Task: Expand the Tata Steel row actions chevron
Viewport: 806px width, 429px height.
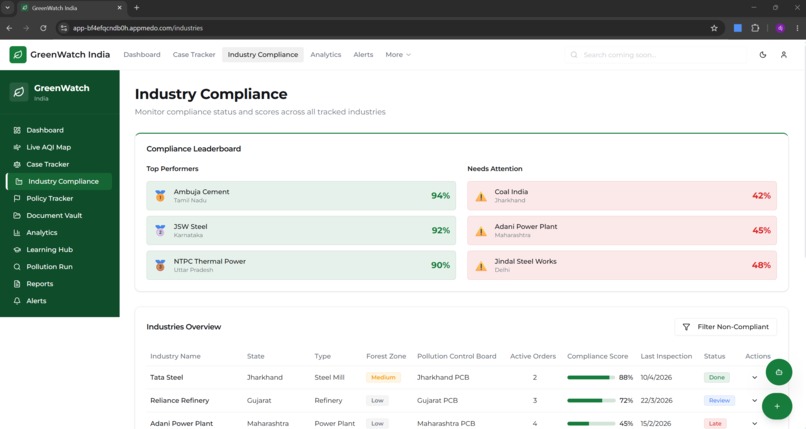Action: tap(755, 378)
